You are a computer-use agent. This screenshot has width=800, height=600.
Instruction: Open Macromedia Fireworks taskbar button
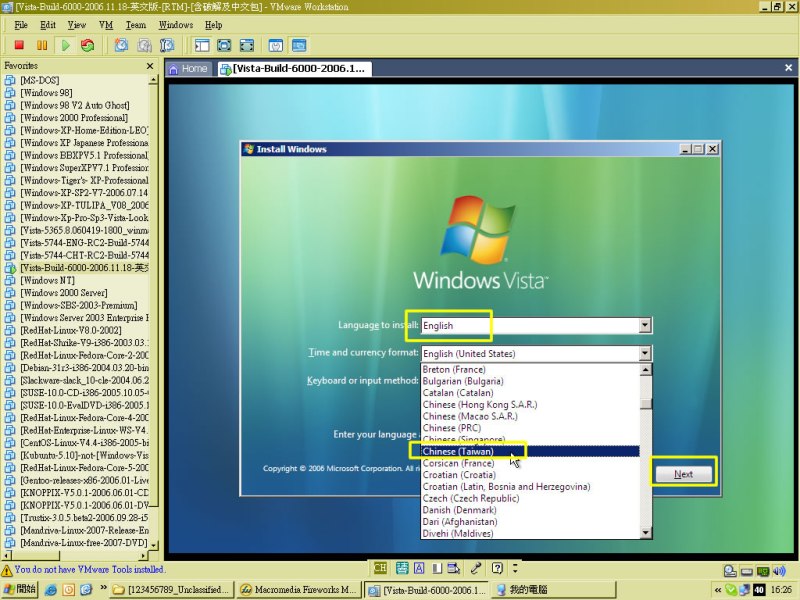tap(299, 590)
